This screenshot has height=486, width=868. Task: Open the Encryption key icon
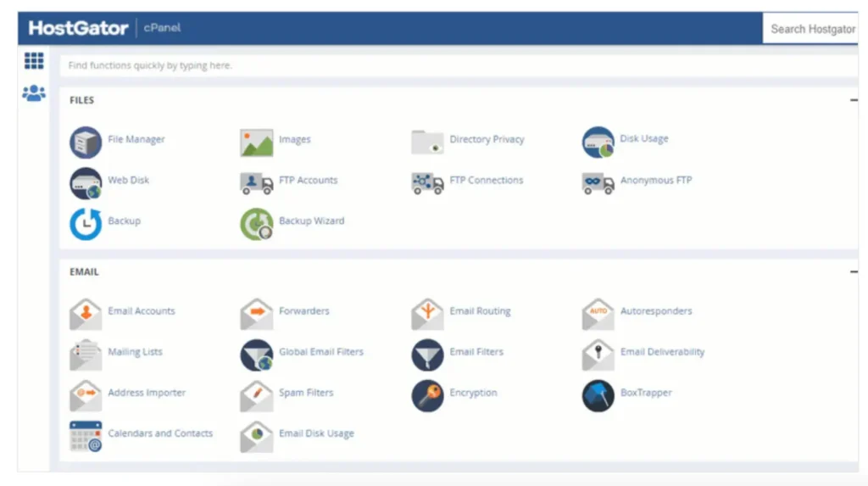click(427, 396)
